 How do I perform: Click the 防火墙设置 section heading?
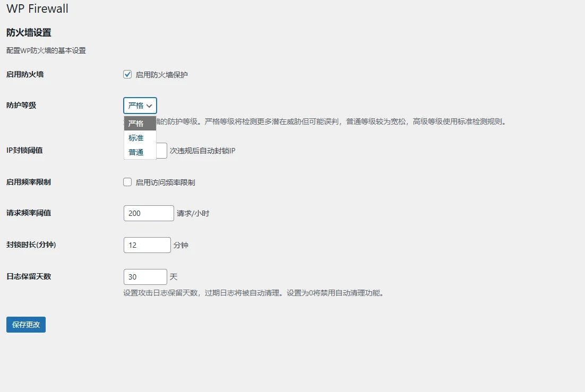[x=29, y=32]
